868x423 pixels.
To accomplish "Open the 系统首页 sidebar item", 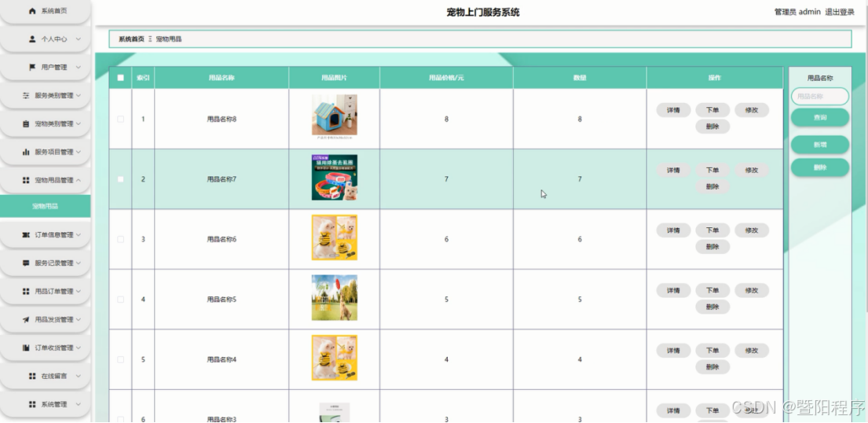I will click(45, 12).
